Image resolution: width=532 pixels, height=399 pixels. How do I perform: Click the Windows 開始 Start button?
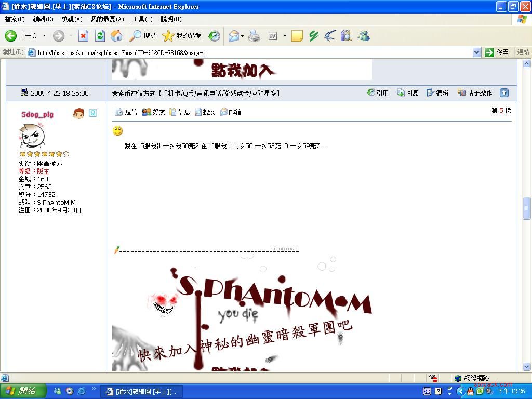click(23, 391)
